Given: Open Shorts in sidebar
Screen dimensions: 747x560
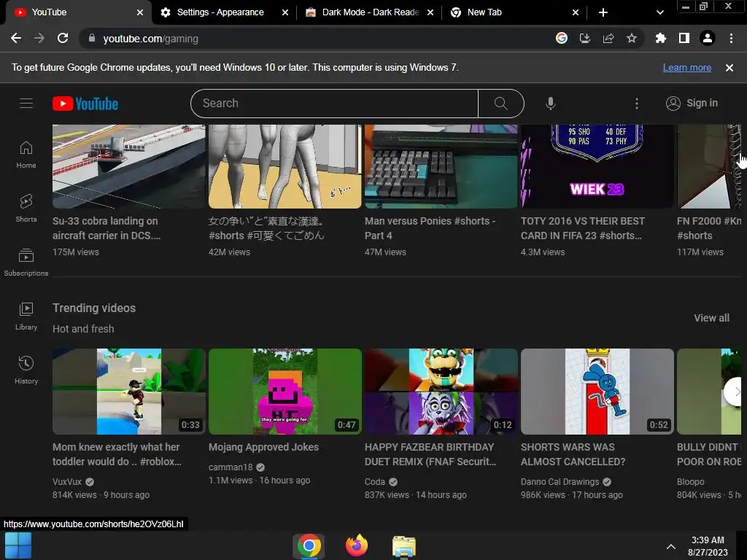Looking at the screenshot, I should (26, 208).
